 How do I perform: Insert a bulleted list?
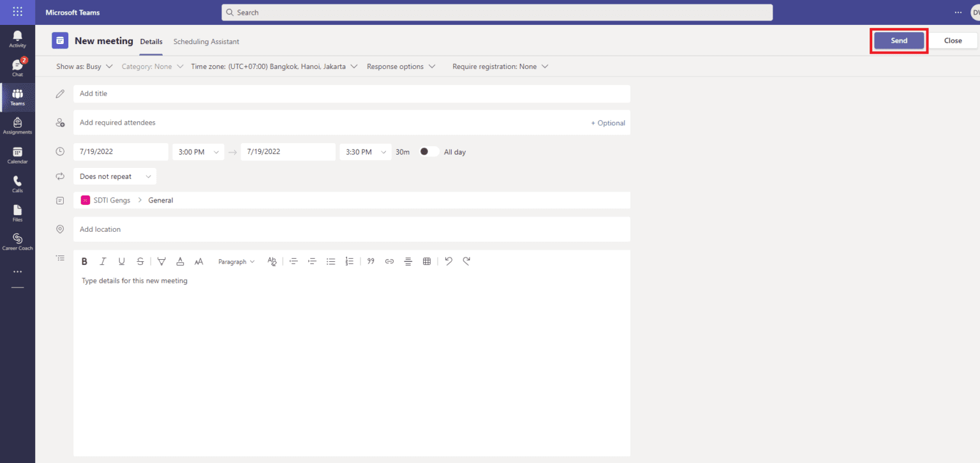(x=330, y=261)
